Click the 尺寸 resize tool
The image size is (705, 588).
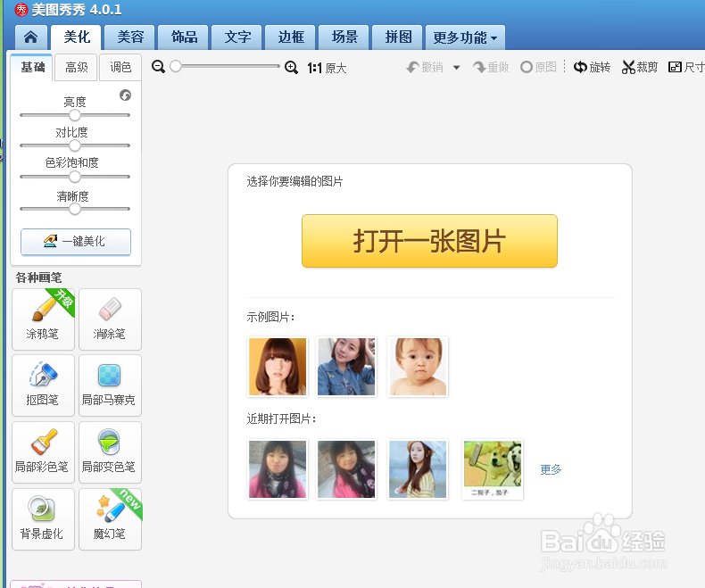tap(686, 68)
